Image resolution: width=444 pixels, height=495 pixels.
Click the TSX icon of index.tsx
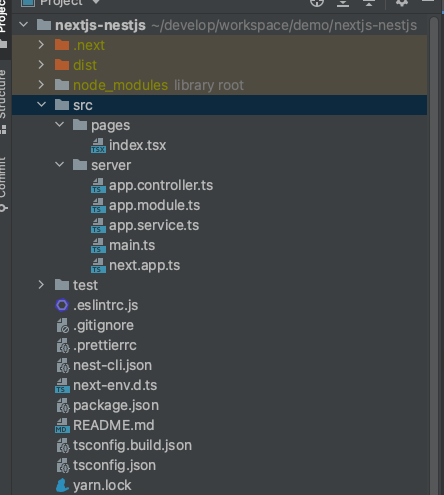click(98, 146)
